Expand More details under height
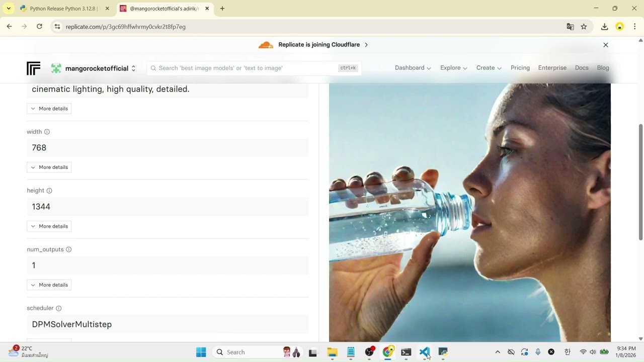 point(49,226)
